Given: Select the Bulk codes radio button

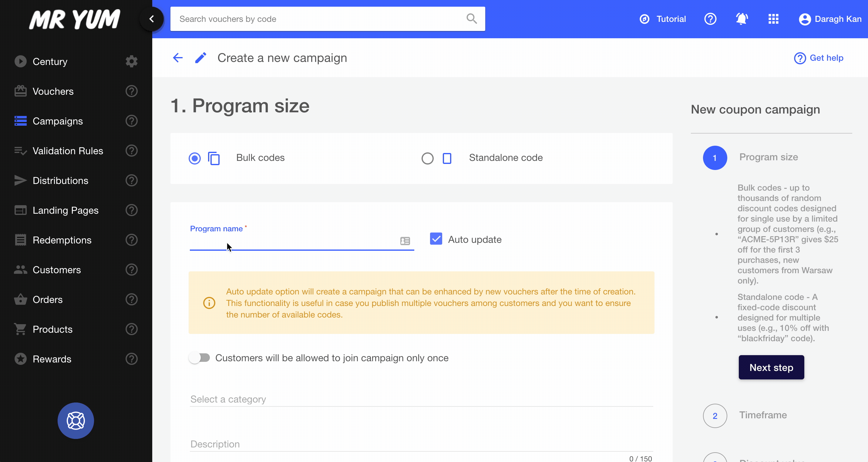Looking at the screenshot, I should 194,158.
